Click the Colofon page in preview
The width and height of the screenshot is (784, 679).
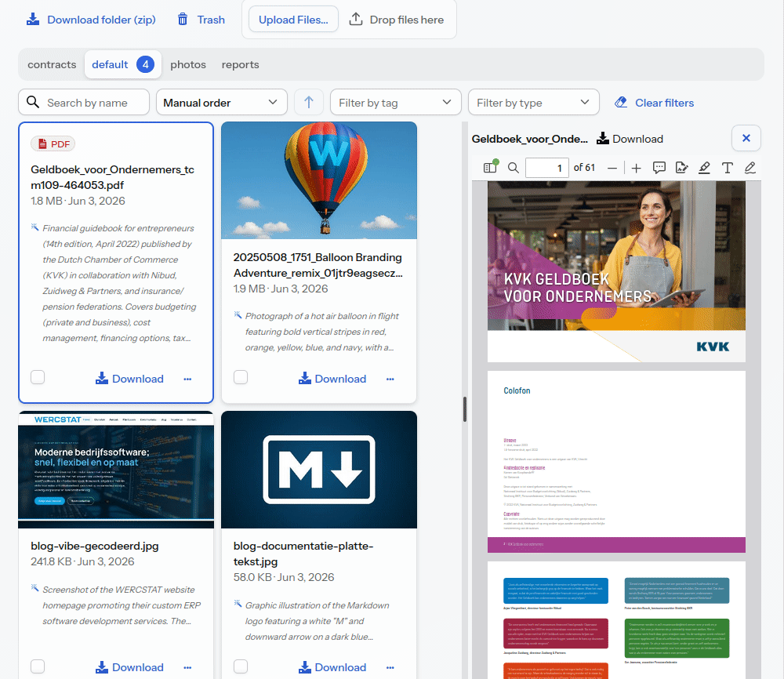[x=616, y=462]
